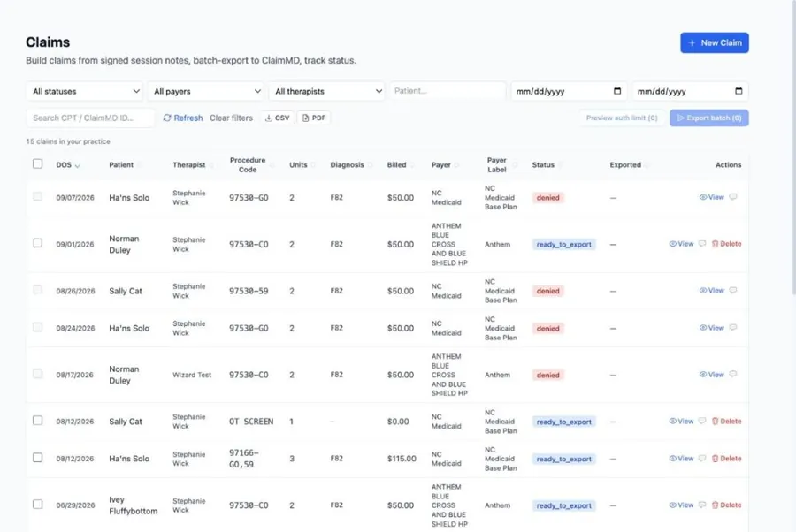The width and height of the screenshot is (796, 532).
Task: Sort by the Patient column header
Action: point(125,165)
